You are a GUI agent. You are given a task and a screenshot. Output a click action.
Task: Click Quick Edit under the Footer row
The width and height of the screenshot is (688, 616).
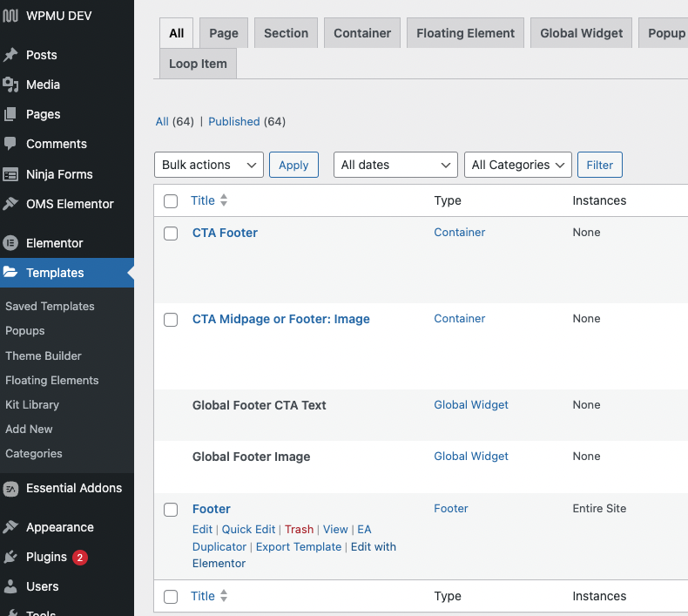[x=248, y=530]
